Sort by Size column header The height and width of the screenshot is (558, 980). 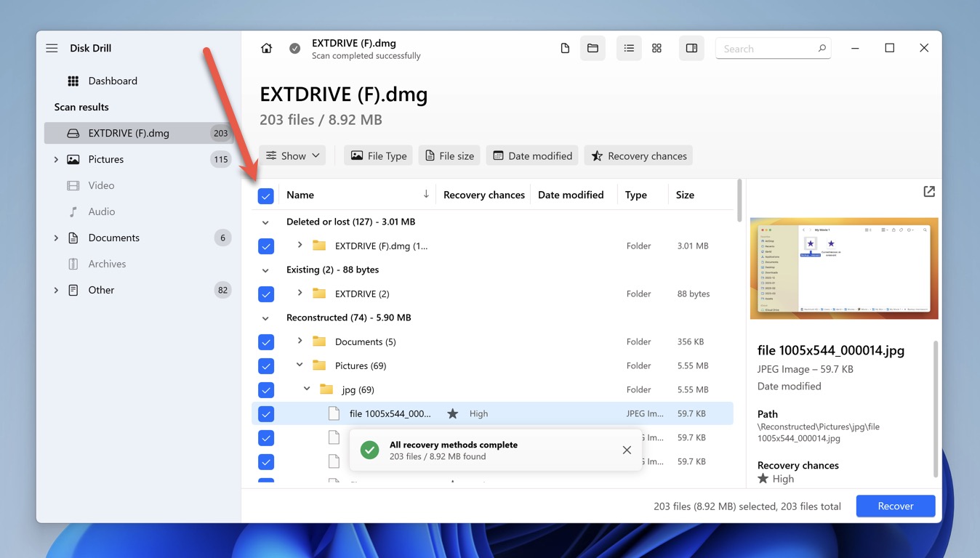tap(685, 195)
